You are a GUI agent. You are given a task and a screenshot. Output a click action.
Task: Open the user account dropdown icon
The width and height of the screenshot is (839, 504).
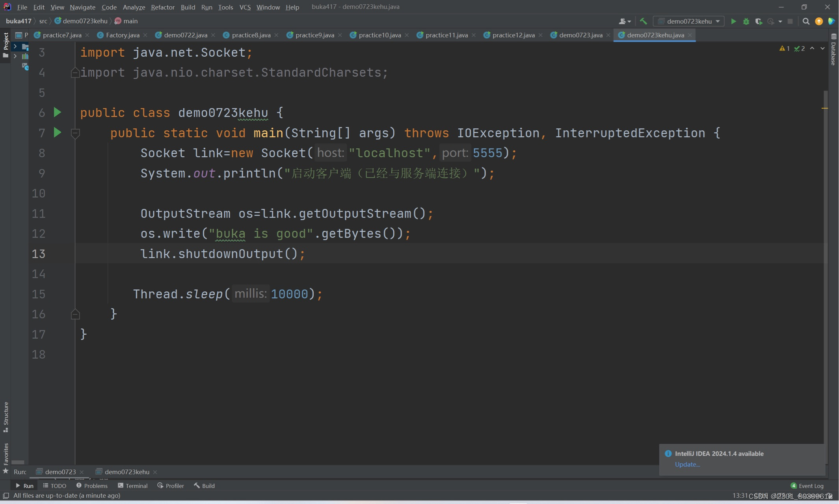click(x=625, y=21)
